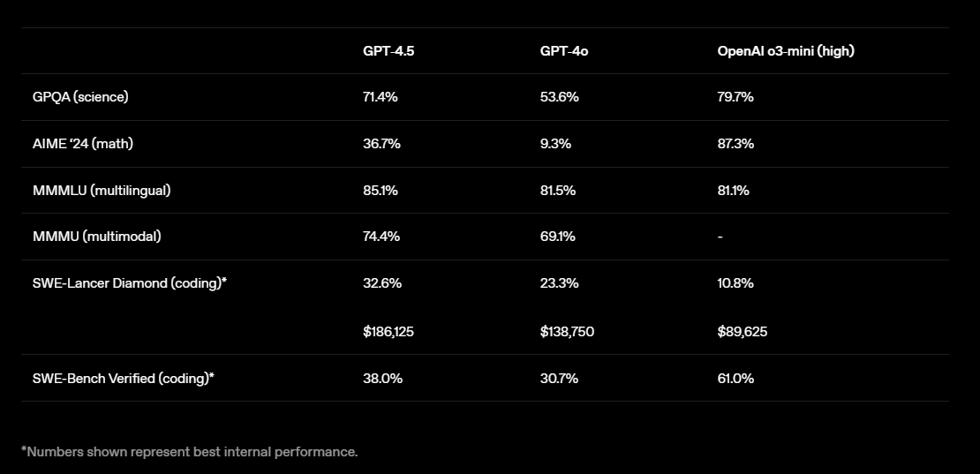Select the SWE-Bench Verified (coding) row label
This screenshot has height=474, width=980.
point(124,378)
